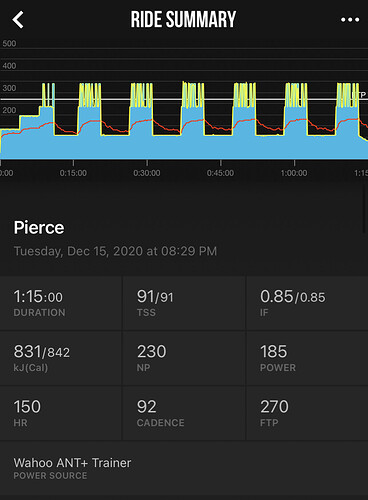The height and width of the screenshot is (500, 368).
Task: Open the Wahoo ANT+ Trainer power source row
Action: [x=184, y=469]
